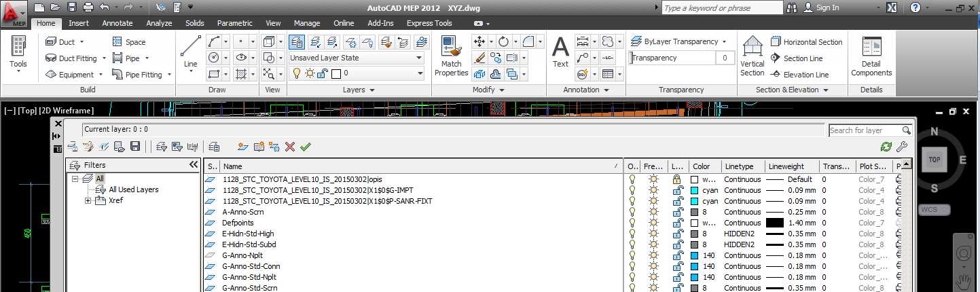The height and width of the screenshot is (292, 980).
Task: Open layer manager Settings wrench icon
Action: pos(902,146)
